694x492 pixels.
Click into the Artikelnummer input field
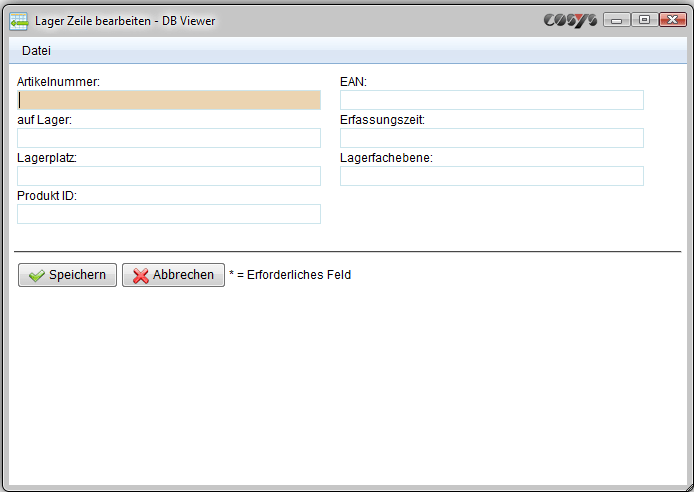coord(169,100)
